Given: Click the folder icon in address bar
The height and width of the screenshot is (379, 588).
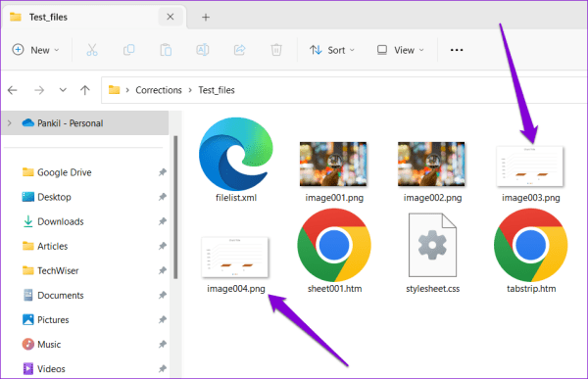Looking at the screenshot, I should tap(114, 90).
